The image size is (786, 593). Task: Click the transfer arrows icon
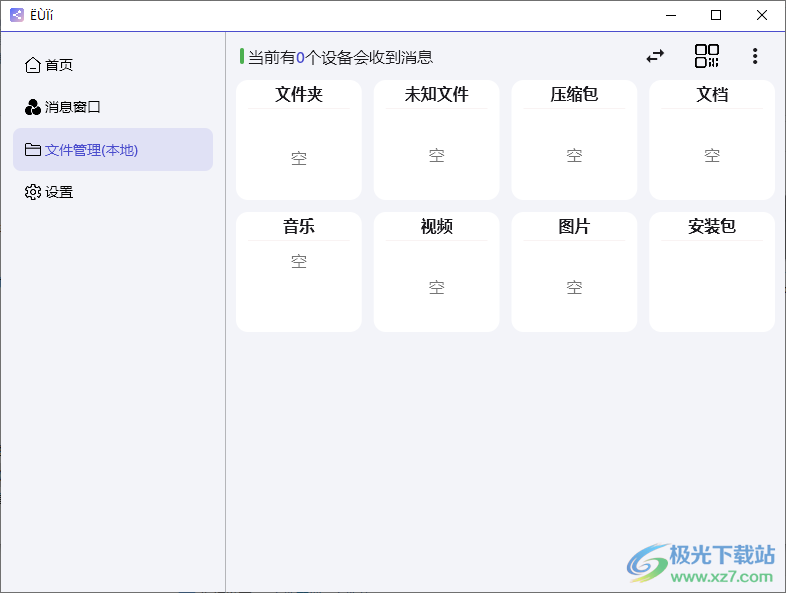pos(655,56)
